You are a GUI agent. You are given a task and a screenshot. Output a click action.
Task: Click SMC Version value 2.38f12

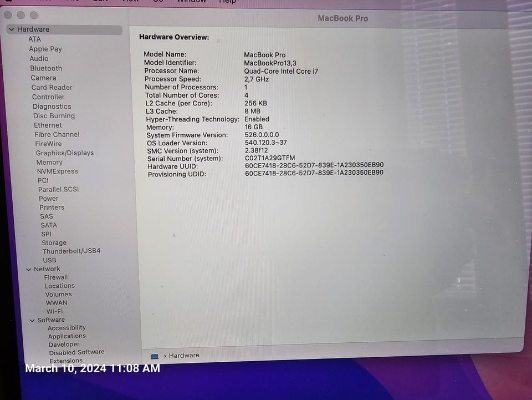[256, 150]
